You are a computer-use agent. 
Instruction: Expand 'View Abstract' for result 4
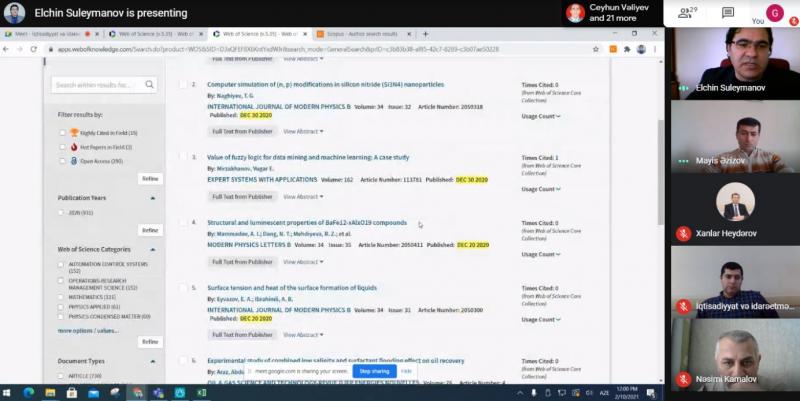pos(303,262)
